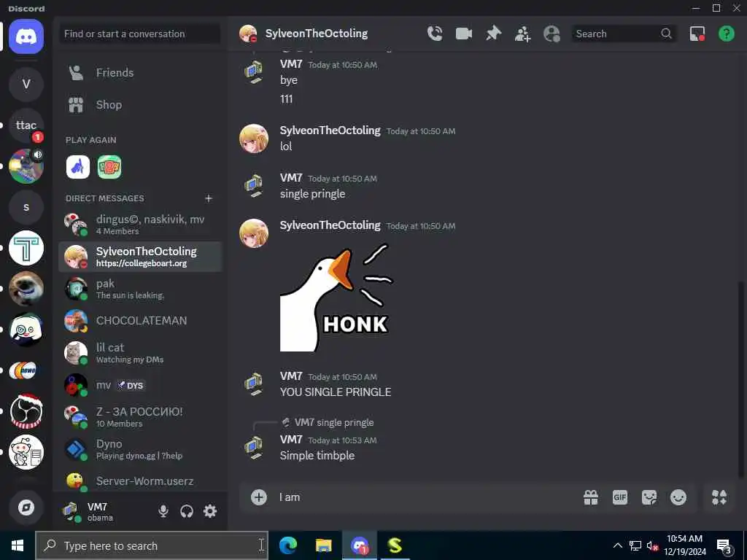747x560 pixels.
Task: Open File Explorer from the taskbar
Action: click(x=323, y=545)
